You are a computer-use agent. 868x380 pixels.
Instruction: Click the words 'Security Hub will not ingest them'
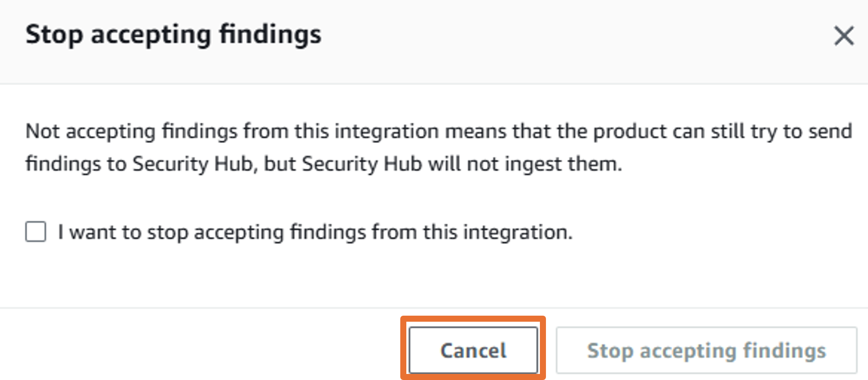pos(462,164)
